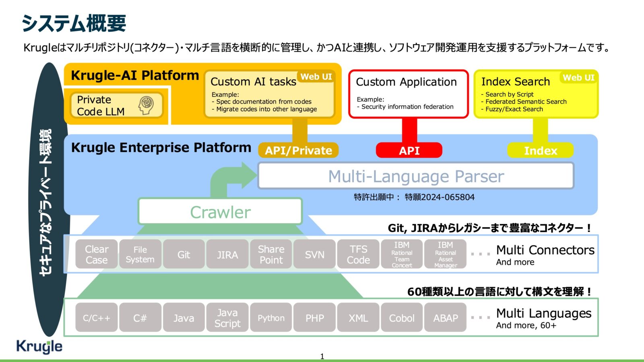Click the Git connector tile
Viewport: 644px width, 362px height.
click(184, 254)
